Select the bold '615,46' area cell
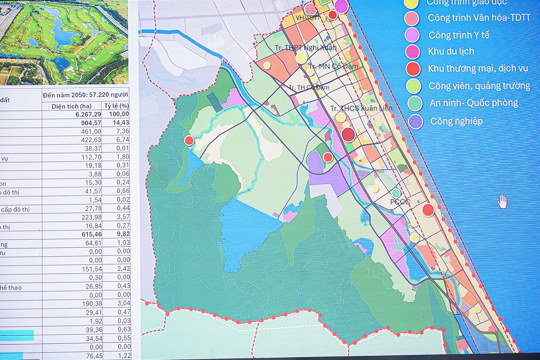This screenshot has width=540, height=360. [91, 234]
